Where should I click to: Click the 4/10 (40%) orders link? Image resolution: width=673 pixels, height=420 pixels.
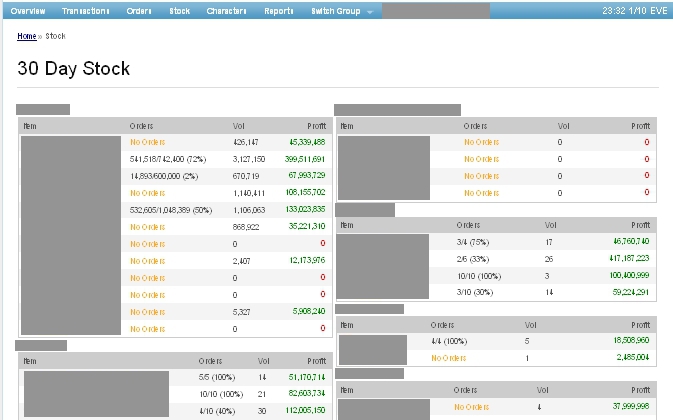tap(217, 410)
